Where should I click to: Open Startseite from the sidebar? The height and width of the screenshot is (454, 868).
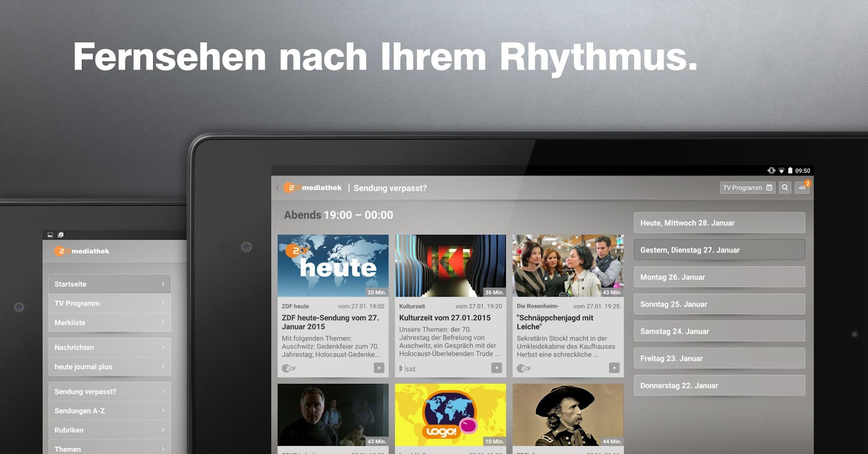pos(109,284)
